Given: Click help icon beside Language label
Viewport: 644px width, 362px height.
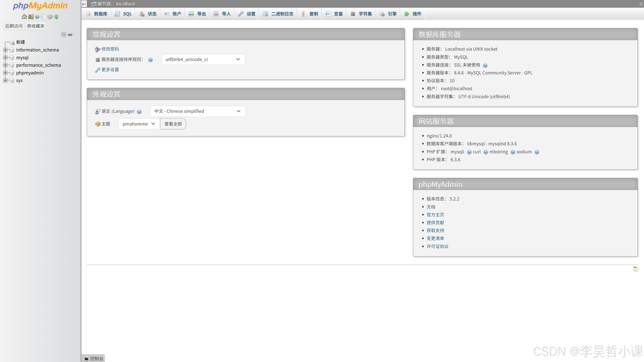Looking at the screenshot, I should 139,112.
